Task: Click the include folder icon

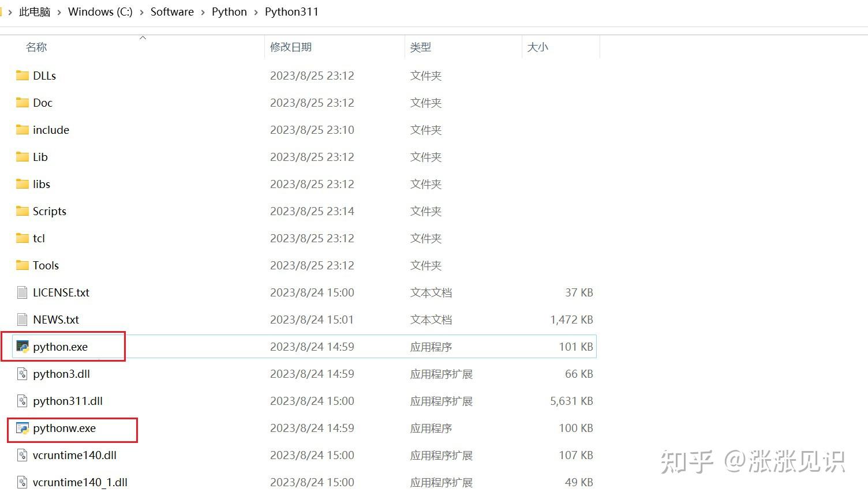Action: click(x=23, y=130)
